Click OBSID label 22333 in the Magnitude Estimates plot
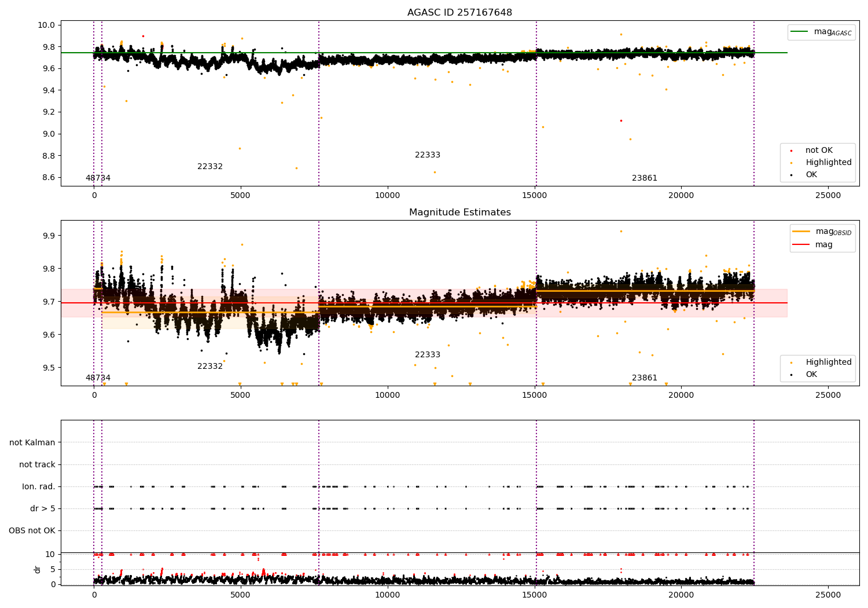 coord(428,355)
